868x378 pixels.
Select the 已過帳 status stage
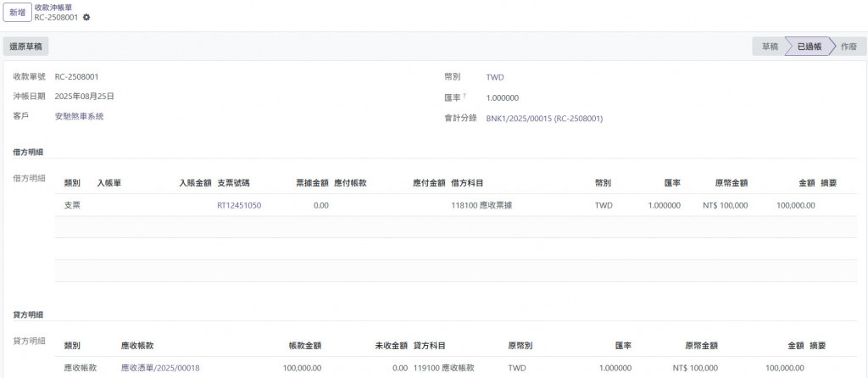tap(809, 47)
